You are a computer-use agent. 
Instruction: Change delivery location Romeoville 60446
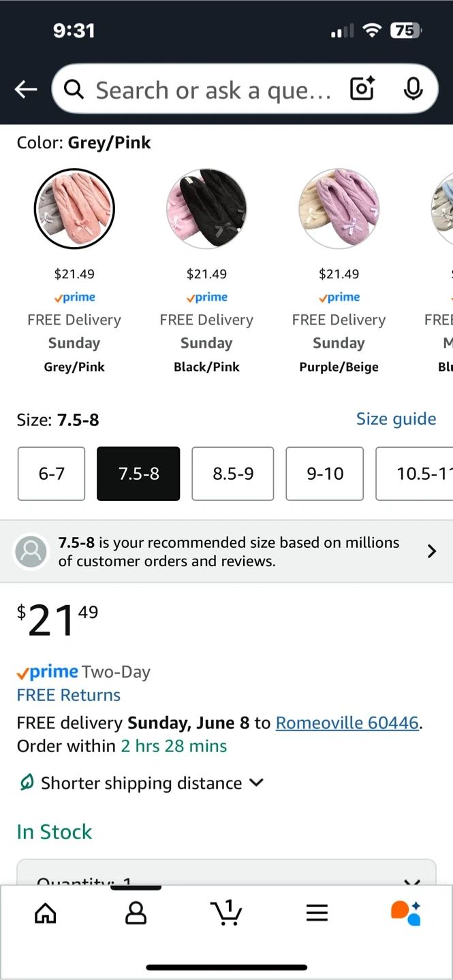(x=347, y=722)
